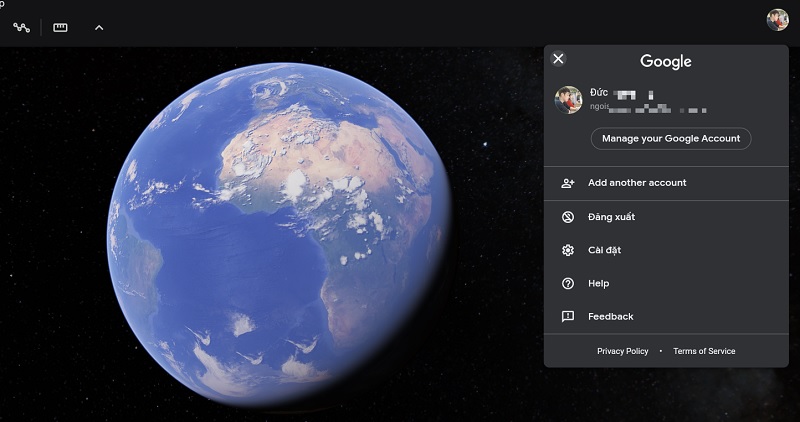Select the ruler measure tool
The image size is (800, 422).
pyautogui.click(x=60, y=28)
